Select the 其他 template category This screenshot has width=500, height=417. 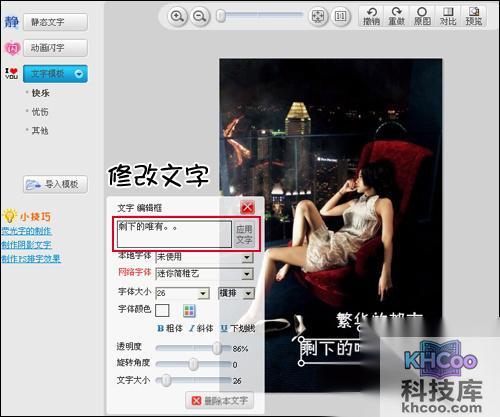click(x=40, y=131)
